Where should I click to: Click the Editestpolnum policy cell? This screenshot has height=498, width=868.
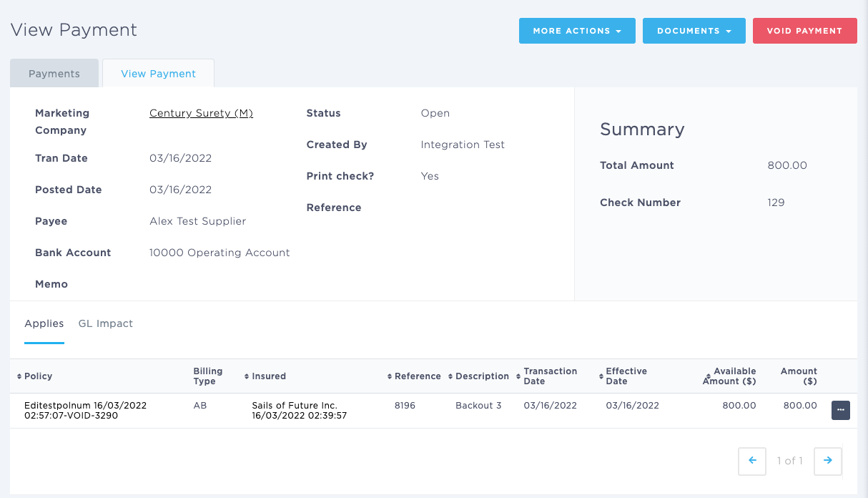pos(85,410)
